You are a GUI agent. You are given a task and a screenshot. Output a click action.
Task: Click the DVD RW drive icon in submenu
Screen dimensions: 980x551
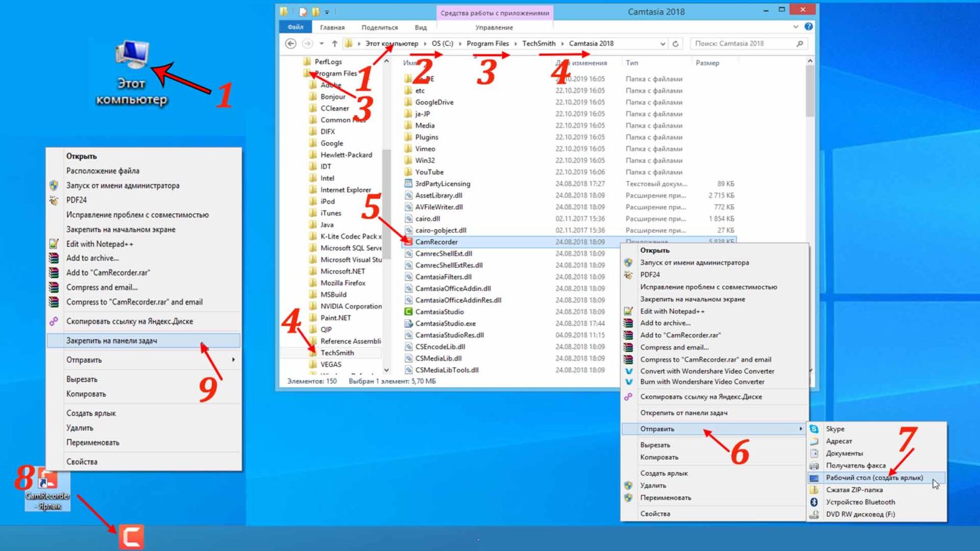click(x=814, y=514)
